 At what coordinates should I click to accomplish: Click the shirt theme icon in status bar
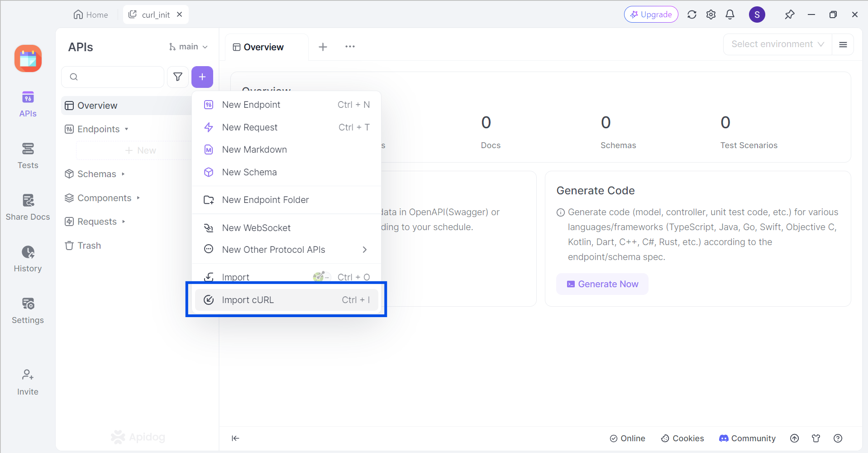816,438
